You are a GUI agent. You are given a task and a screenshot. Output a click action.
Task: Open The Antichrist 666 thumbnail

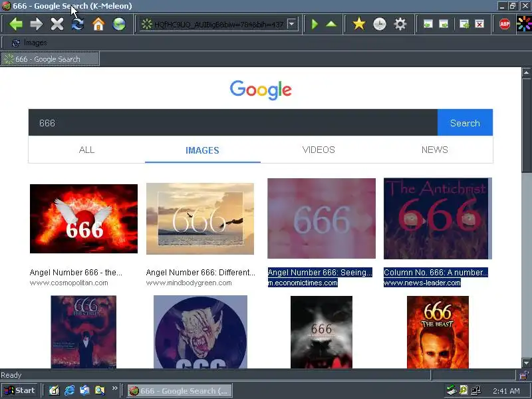pyautogui.click(x=438, y=219)
